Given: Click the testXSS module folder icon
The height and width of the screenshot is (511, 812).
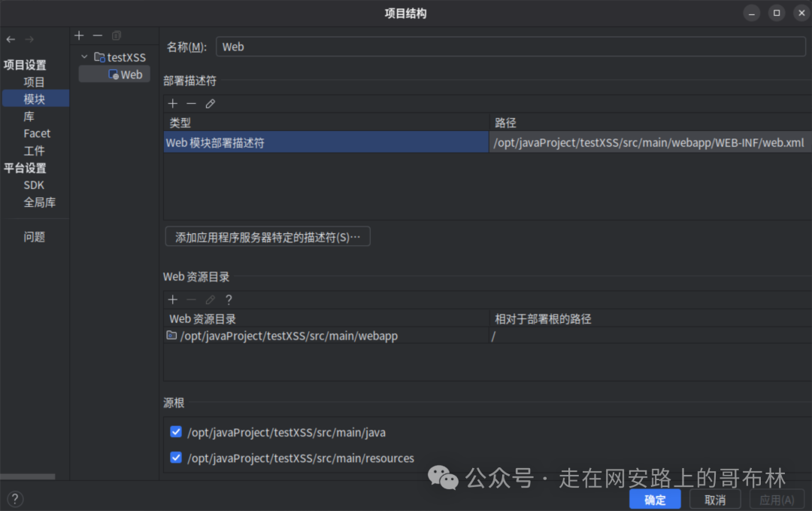Looking at the screenshot, I should click(99, 57).
